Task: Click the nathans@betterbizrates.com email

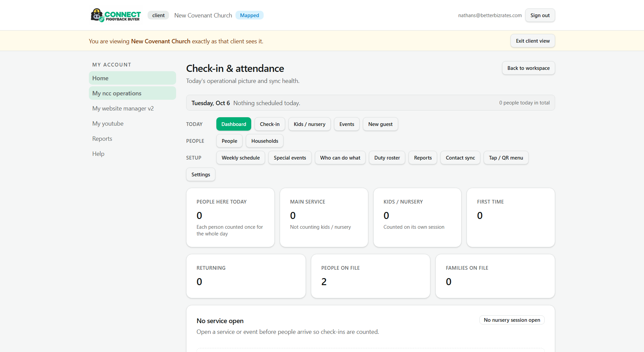Action: point(490,15)
